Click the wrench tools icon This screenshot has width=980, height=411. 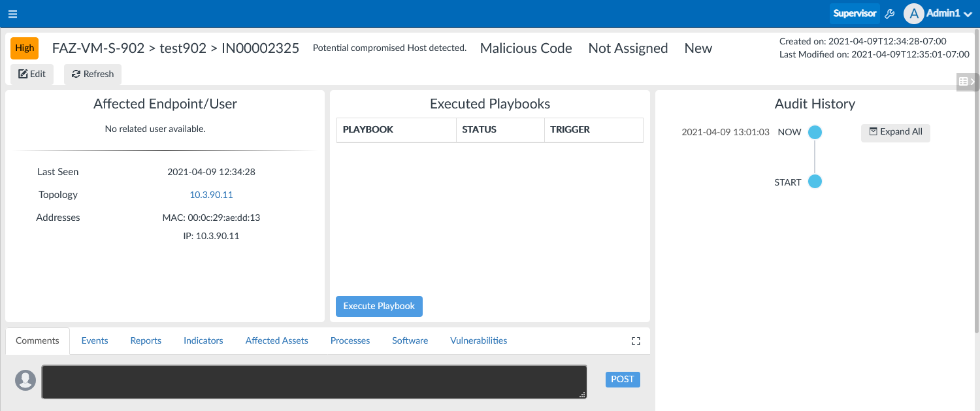[x=889, y=14]
